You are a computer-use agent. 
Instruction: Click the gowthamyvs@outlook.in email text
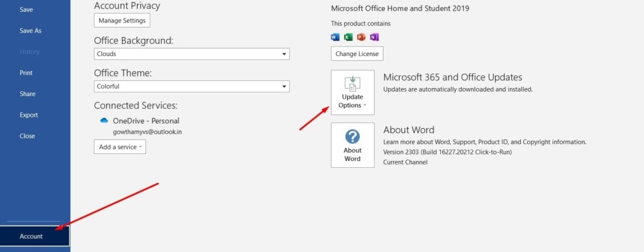pyautogui.click(x=147, y=132)
